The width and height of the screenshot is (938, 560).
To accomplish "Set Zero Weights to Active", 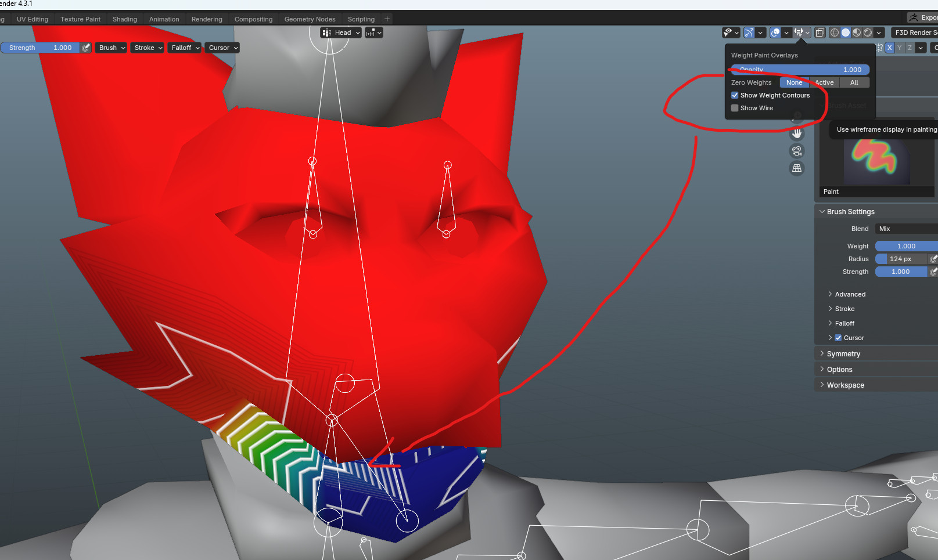I will click(824, 82).
